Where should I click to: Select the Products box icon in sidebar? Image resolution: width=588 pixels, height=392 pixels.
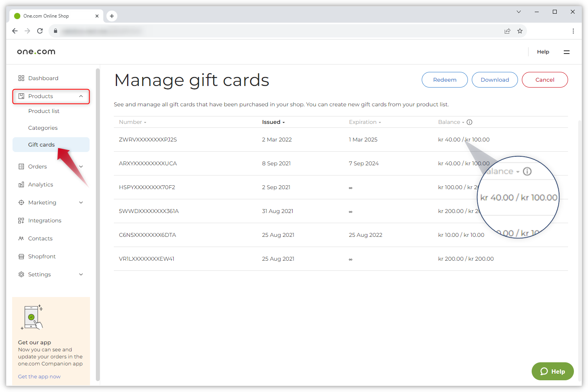coord(22,96)
